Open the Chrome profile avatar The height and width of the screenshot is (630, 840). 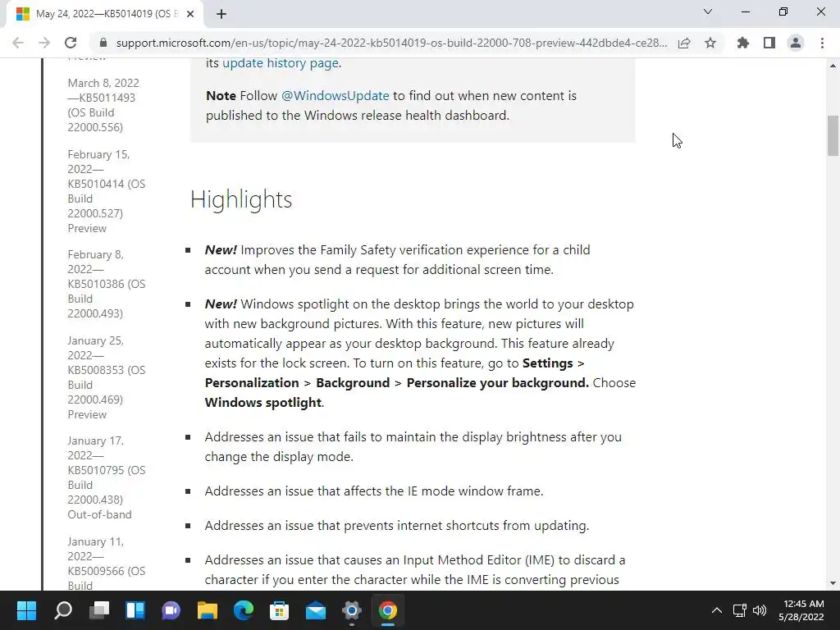click(x=796, y=43)
